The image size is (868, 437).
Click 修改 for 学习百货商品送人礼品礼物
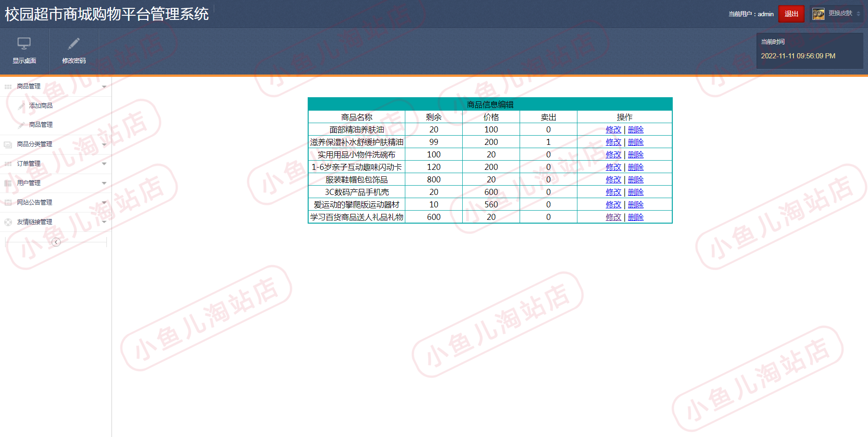point(614,217)
